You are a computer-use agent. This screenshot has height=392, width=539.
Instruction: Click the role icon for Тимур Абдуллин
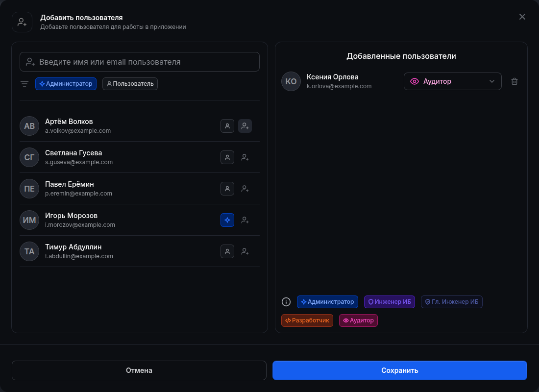point(227,251)
